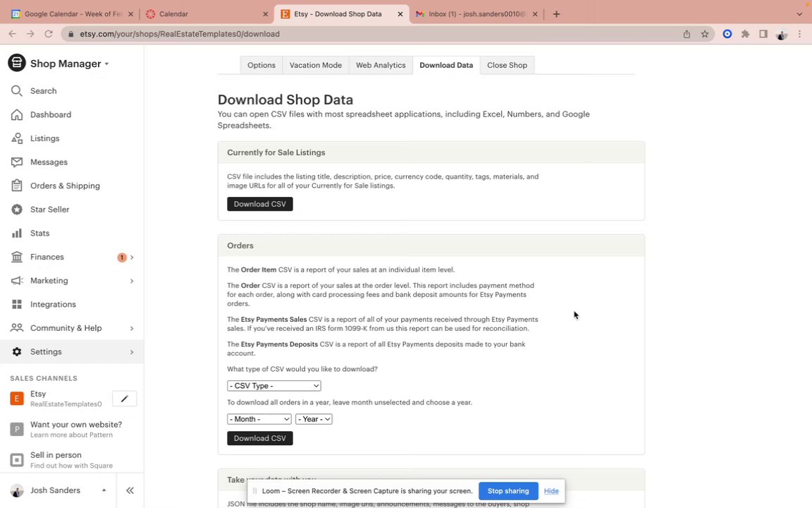Open the Settings gear icon

[17, 351]
